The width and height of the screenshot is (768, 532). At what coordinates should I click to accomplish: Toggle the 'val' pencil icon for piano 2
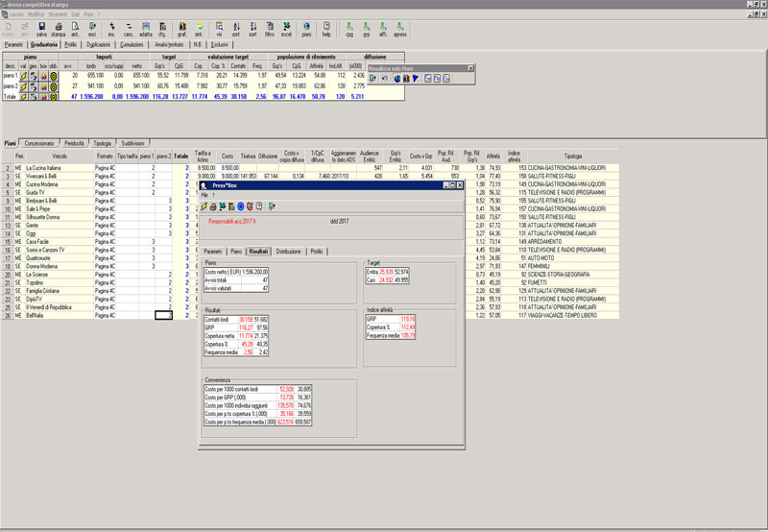24,86
